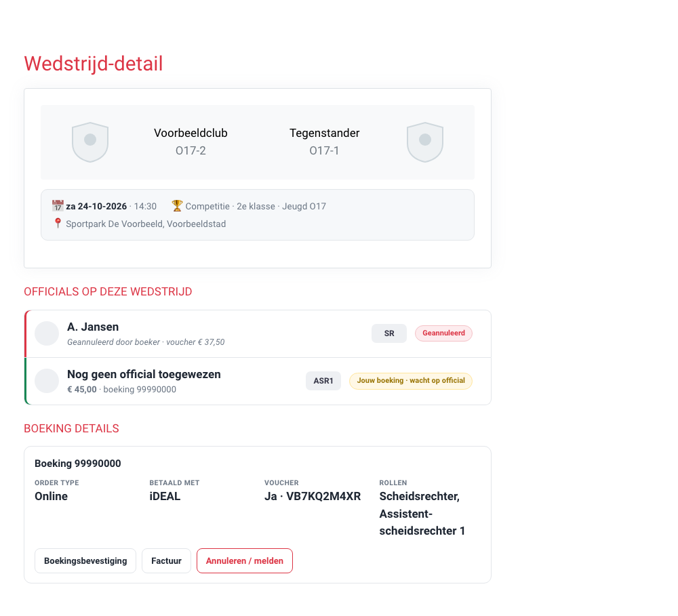Click 'Competitie · 2e klasse · Jeugd O17' text
This screenshot has height=616, width=678.
click(256, 206)
